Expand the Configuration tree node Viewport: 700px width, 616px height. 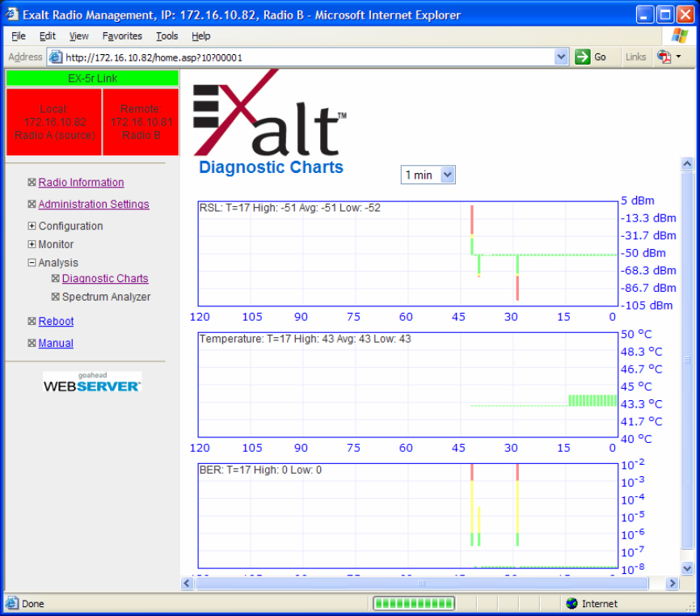pyautogui.click(x=32, y=226)
